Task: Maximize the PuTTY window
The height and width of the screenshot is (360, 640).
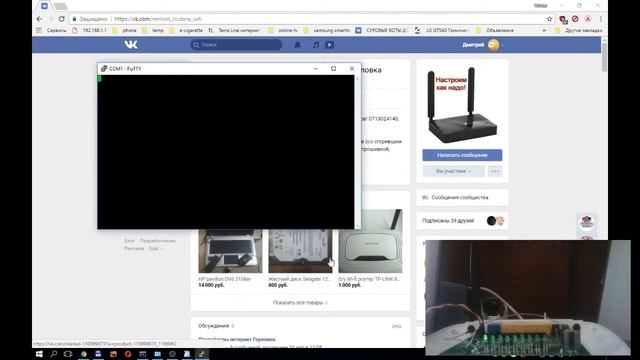Action: (x=333, y=69)
